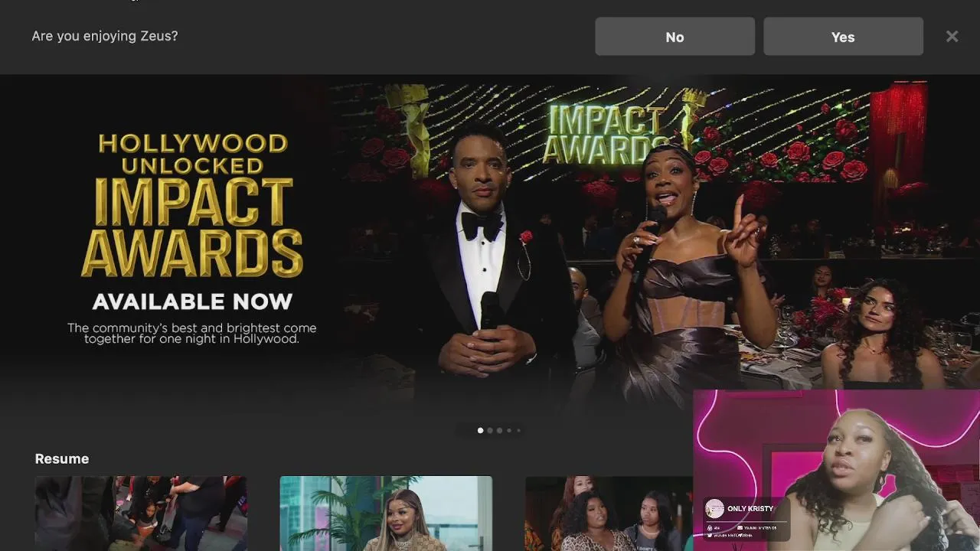Click the Resume section heading
980x551 pixels.
point(62,458)
